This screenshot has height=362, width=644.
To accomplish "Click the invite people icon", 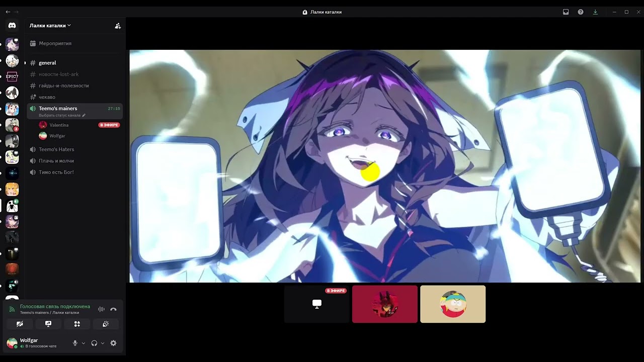I will [x=118, y=26].
